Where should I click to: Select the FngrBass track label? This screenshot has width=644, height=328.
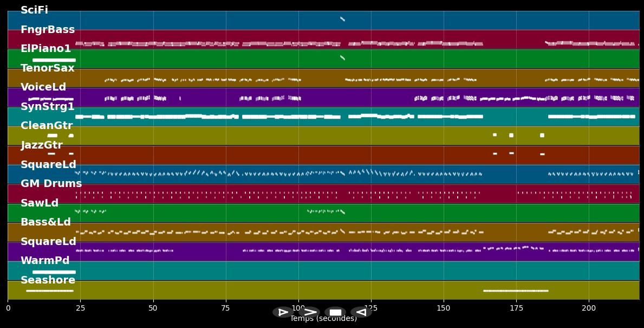pyautogui.click(x=48, y=30)
